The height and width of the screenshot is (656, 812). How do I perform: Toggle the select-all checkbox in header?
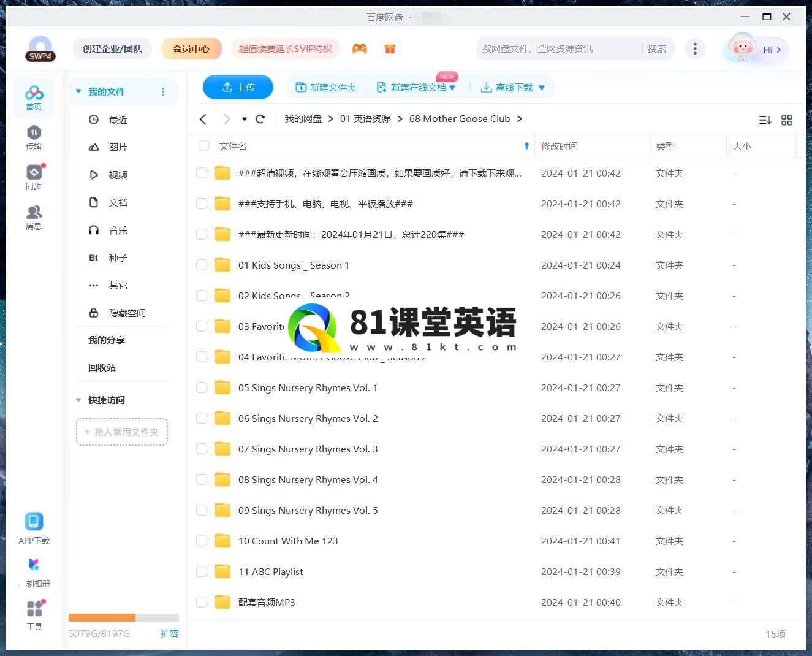[x=204, y=146]
